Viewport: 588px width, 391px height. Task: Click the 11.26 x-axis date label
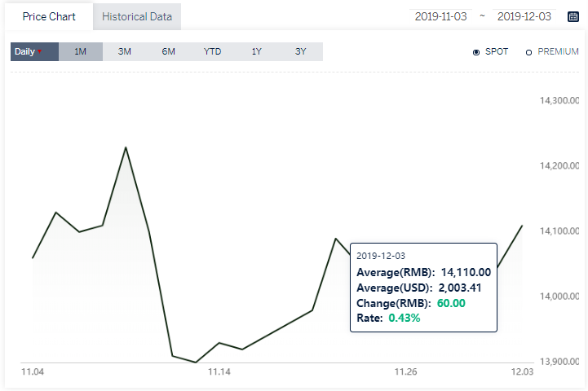click(x=406, y=372)
